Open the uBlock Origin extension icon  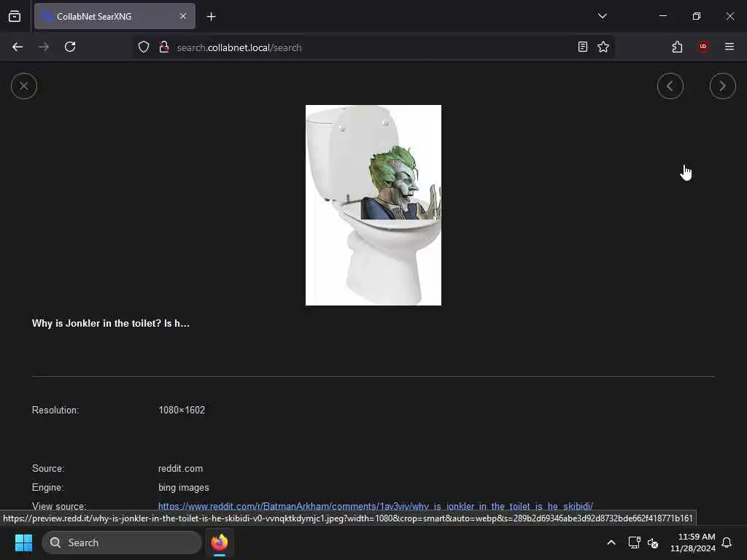pyautogui.click(x=703, y=47)
